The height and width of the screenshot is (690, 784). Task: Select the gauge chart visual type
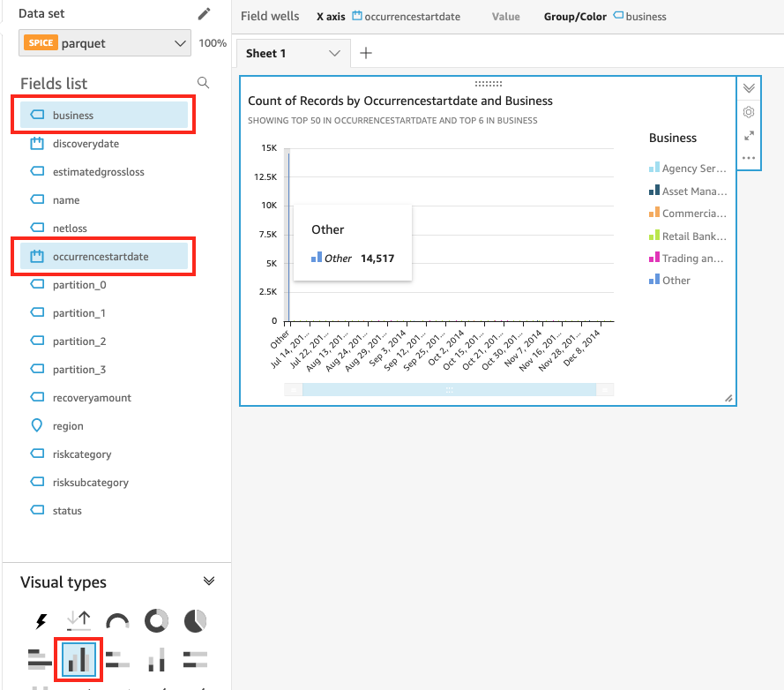[118, 621]
